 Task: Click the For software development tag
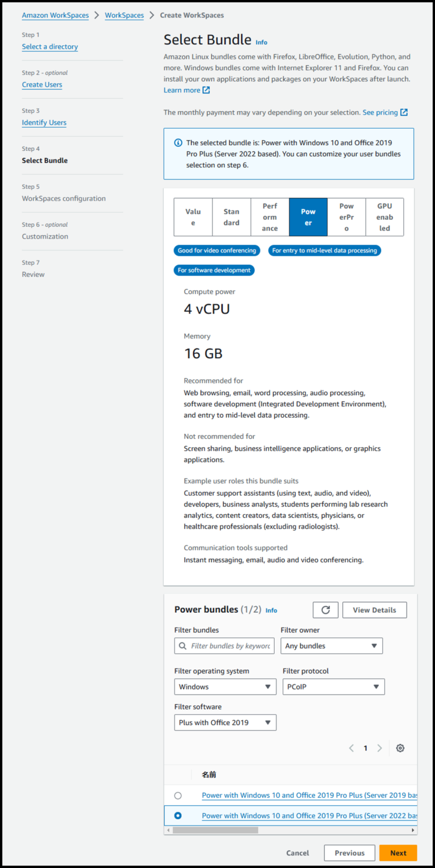coord(214,270)
